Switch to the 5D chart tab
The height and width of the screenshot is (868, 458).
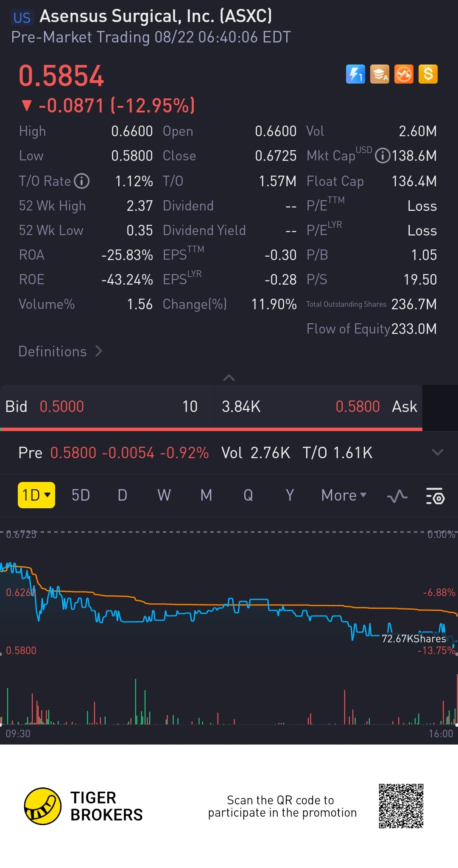81,495
